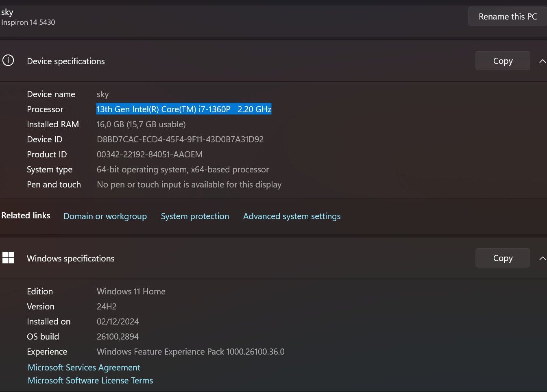Click the Version label

pyautogui.click(x=41, y=307)
